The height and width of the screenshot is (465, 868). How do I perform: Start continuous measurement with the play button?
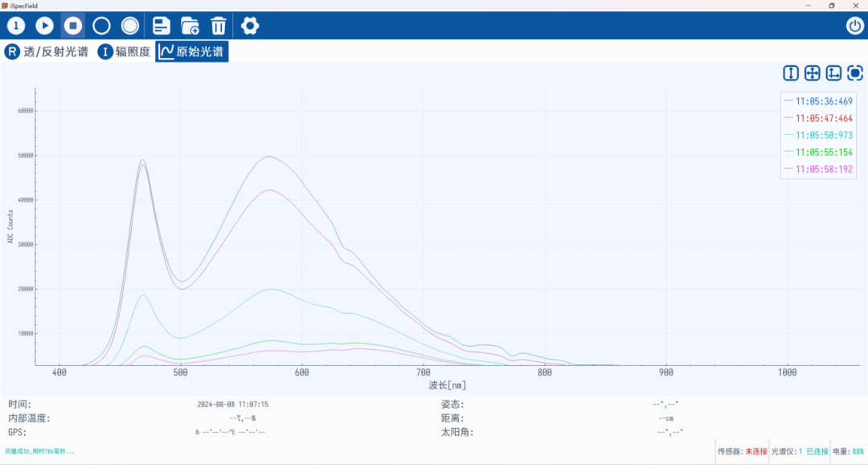click(x=45, y=26)
